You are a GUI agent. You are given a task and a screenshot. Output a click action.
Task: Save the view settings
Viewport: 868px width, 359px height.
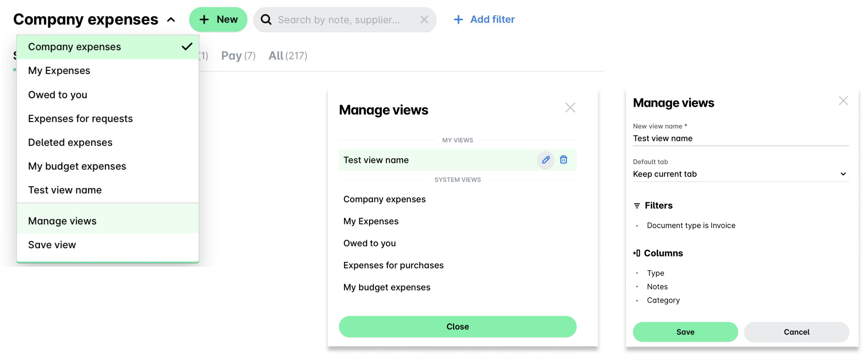point(685,332)
